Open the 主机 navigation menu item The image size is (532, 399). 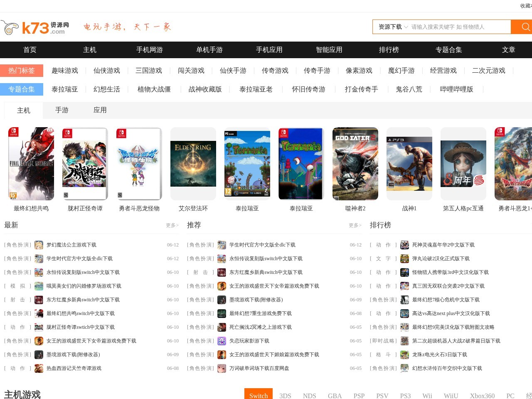[90, 50]
